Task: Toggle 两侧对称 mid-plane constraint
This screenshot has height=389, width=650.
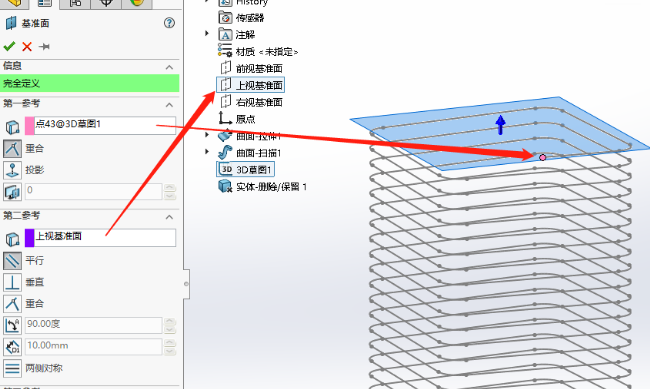Action: 12,368
